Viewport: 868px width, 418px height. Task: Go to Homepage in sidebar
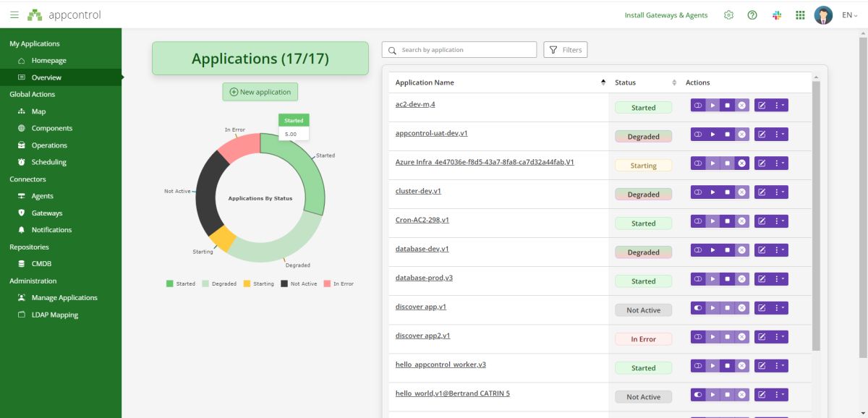[x=48, y=61]
